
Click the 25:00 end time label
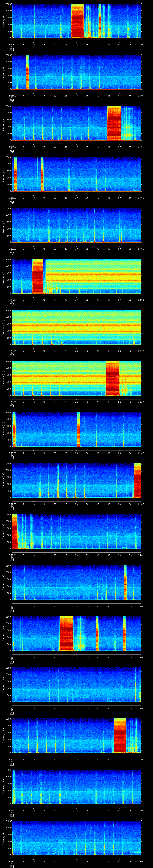[141, 147]
